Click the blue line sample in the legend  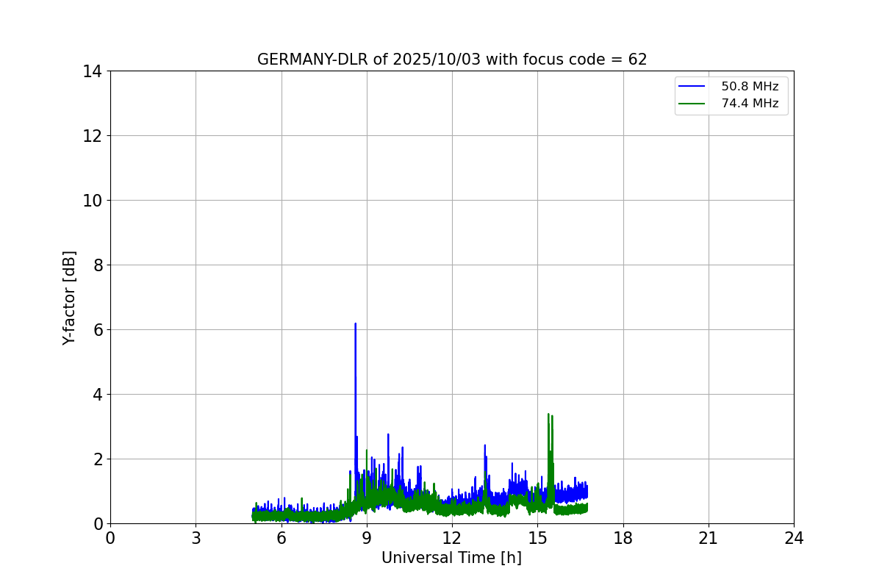click(692, 87)
